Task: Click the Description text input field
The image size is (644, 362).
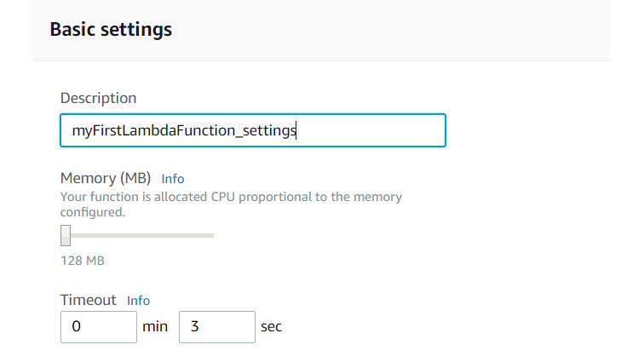Action: [252, 131]
